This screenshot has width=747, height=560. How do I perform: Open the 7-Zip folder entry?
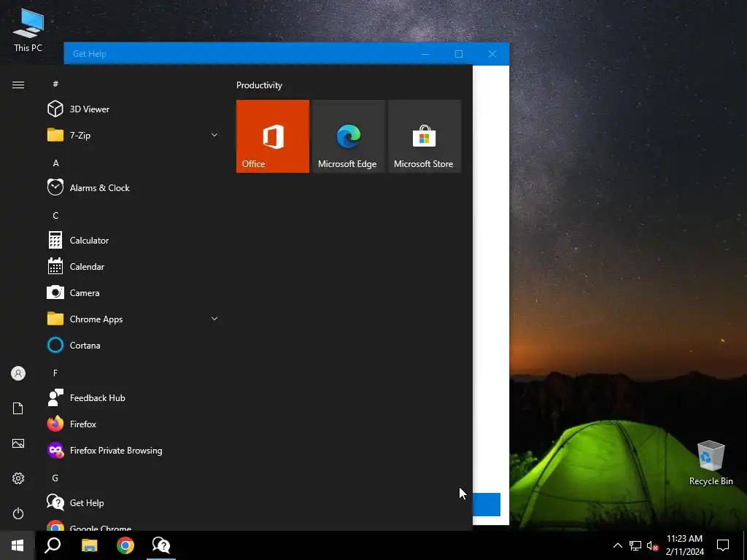point(133,135)
